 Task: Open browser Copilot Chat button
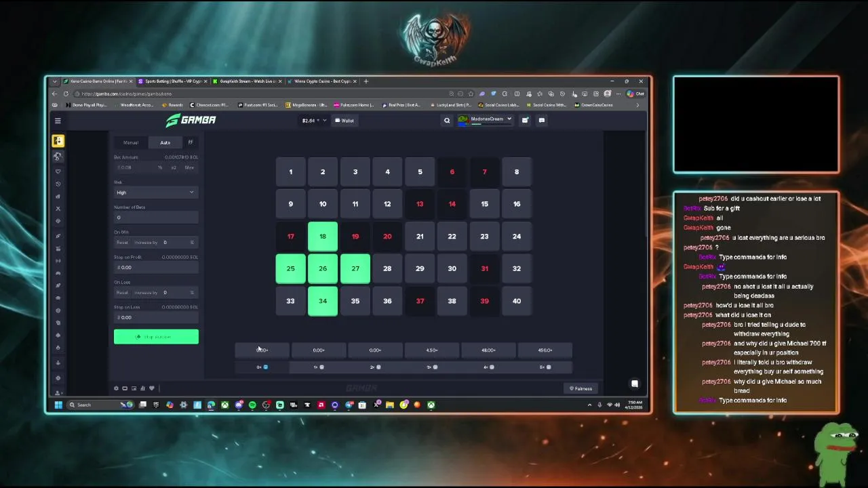[635, 94]
